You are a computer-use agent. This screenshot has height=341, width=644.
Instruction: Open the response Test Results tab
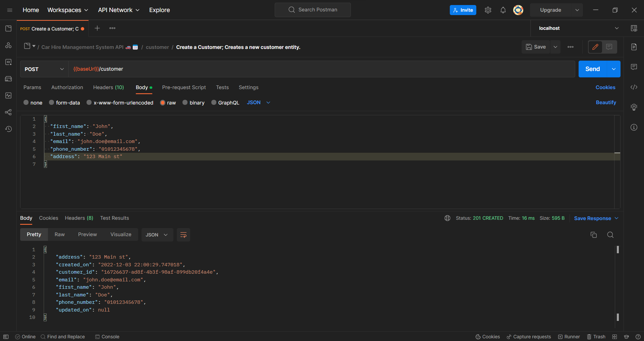[x=114, y=218]
